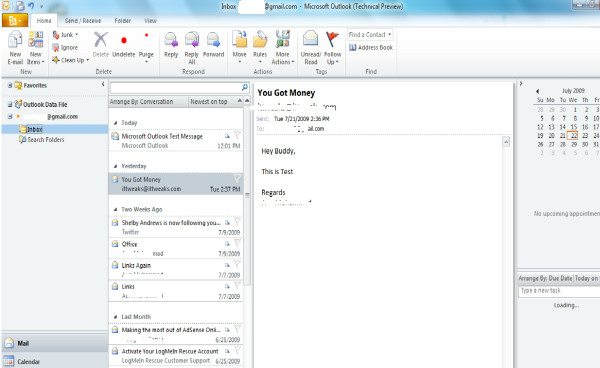Click the mail search field
Screen dimensions: 600x368
[176, 88]
